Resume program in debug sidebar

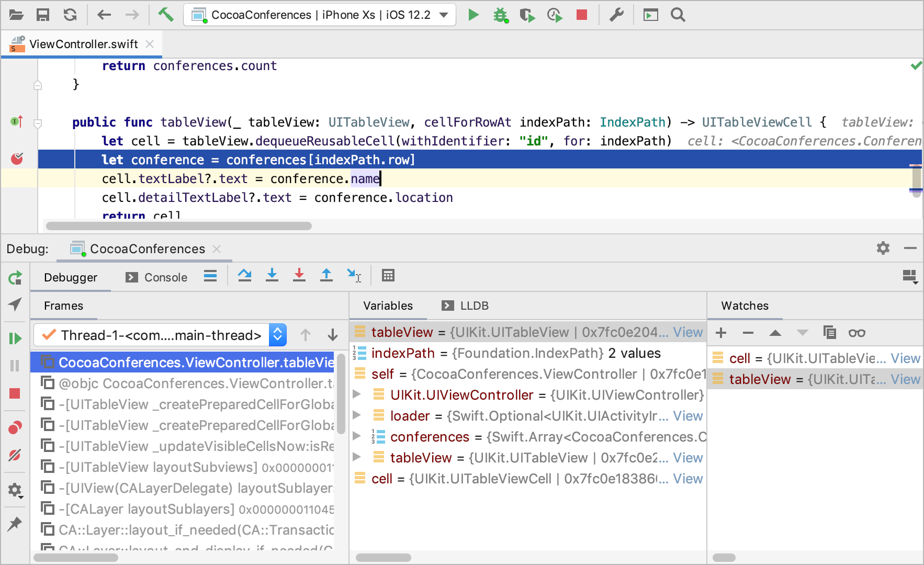[15, 338]
